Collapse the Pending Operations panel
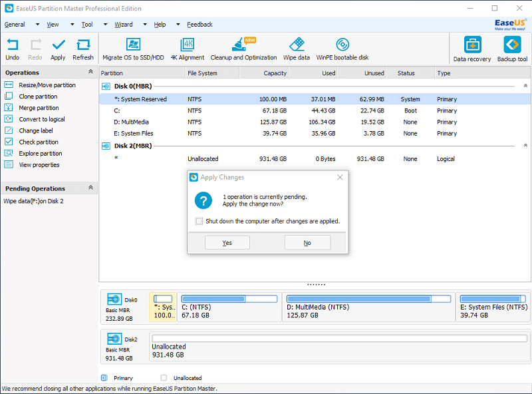This screenshot has width=532, height=394. pyautogui.click(x=90, y=188)
